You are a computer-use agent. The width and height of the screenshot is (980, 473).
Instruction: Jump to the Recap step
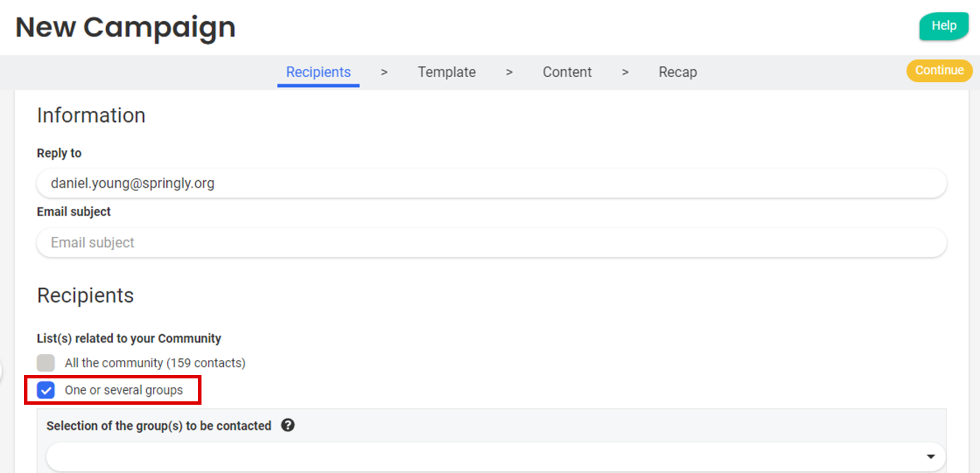677,72
